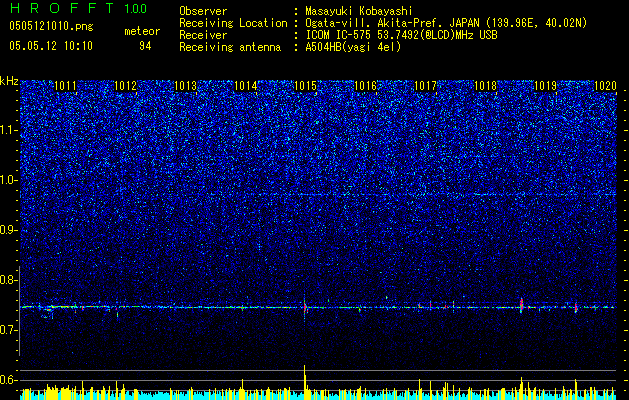Click the Receiving Location label
The image size is (629, 400).
[233, 23]
